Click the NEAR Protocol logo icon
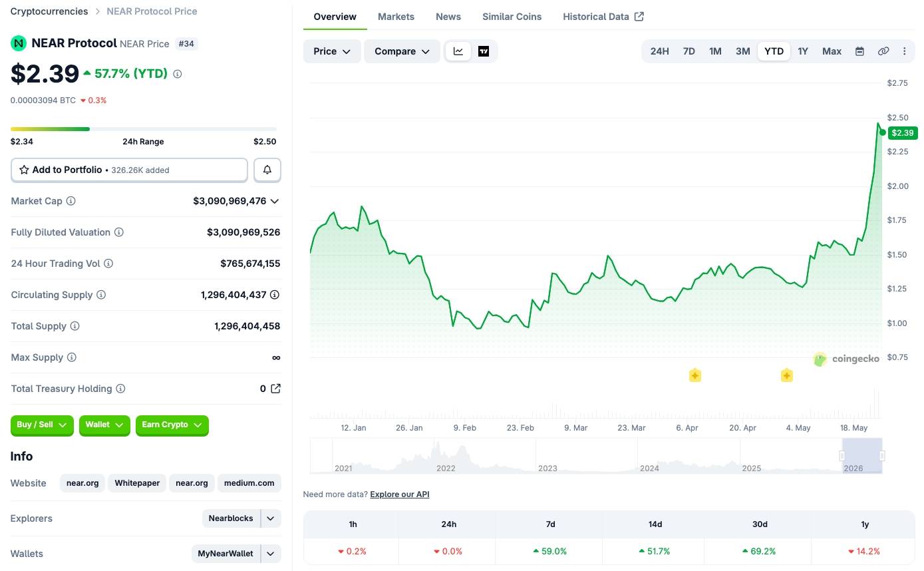Viewport: 924px width, 571px height. (x=19, y=43)
